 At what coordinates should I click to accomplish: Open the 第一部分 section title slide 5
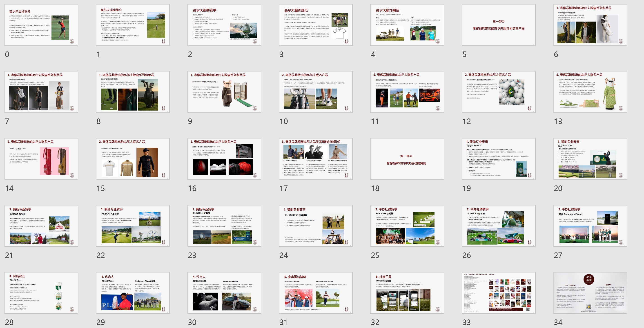coord(499,25)
